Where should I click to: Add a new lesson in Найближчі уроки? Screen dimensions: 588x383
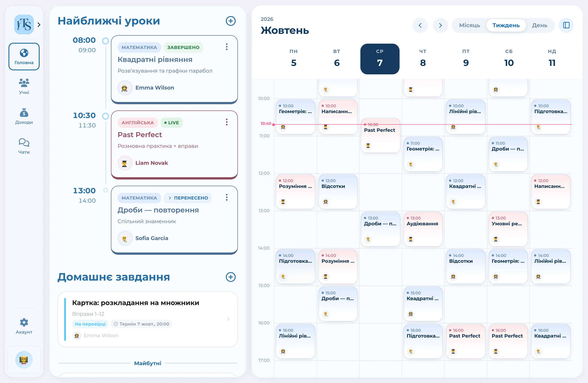tap(231, 21)
